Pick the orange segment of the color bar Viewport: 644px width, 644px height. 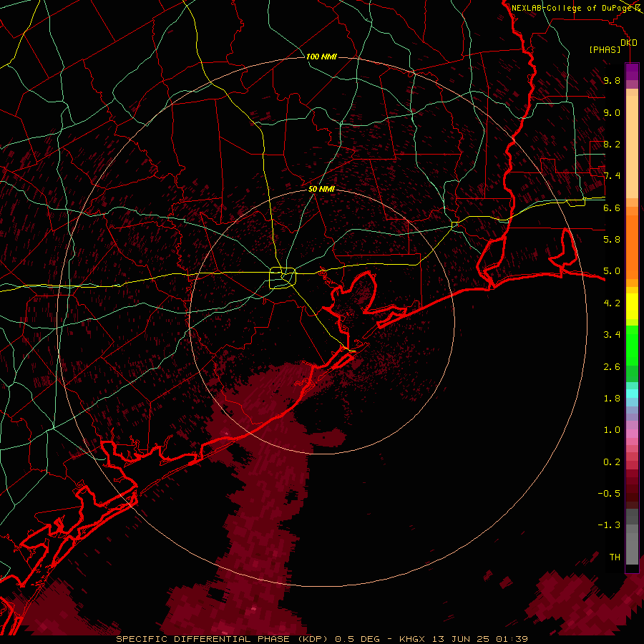632,246
